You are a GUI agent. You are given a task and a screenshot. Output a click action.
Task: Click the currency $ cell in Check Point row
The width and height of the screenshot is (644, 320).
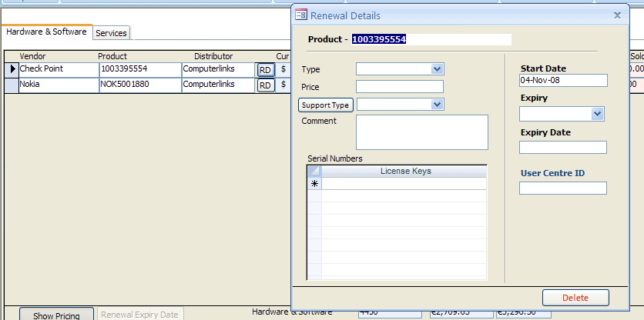(x=283, y=69)
